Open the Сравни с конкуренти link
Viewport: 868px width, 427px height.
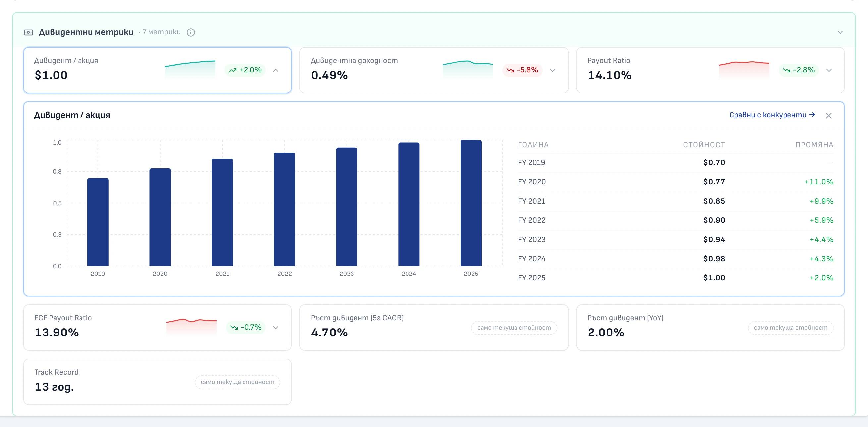772,115
